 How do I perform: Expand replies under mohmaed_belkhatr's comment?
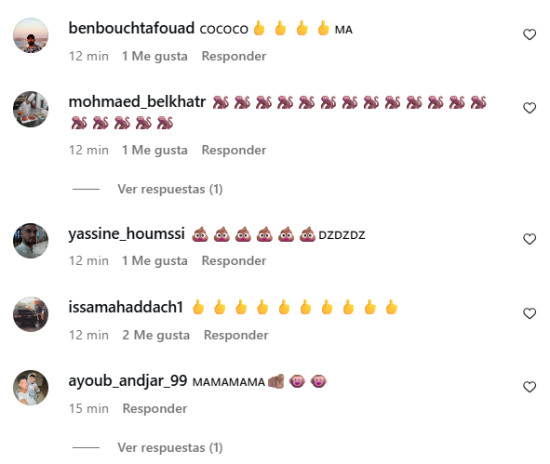point(170,189)
